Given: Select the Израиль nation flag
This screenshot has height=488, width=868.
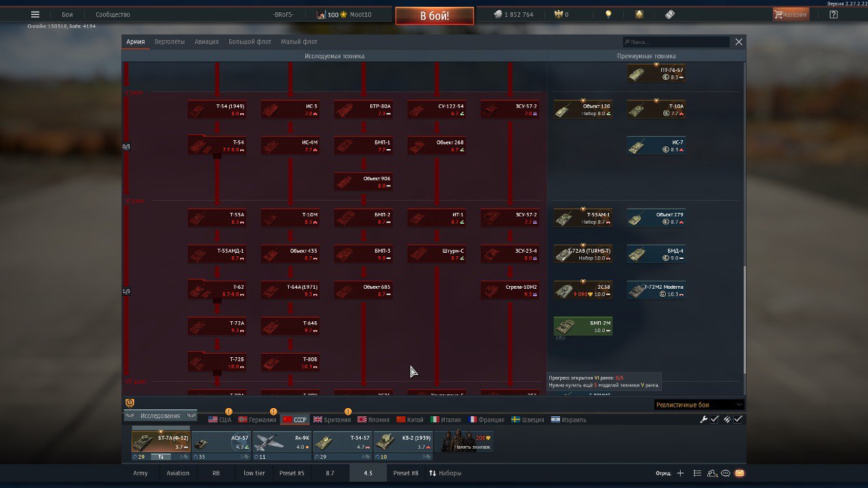Looking at the screenshot, I should click(x=569, y=420).
